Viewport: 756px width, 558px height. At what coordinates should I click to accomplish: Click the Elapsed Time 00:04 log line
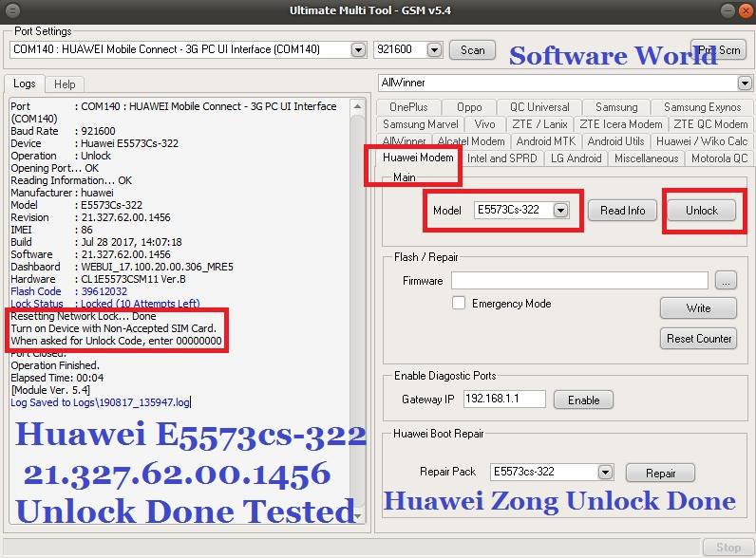(57, 378)
